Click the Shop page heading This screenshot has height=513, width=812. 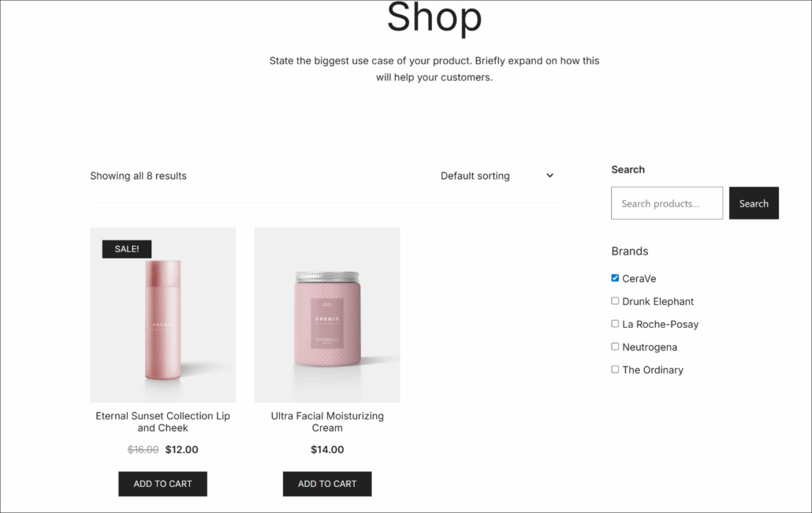(x=434, y=17)
